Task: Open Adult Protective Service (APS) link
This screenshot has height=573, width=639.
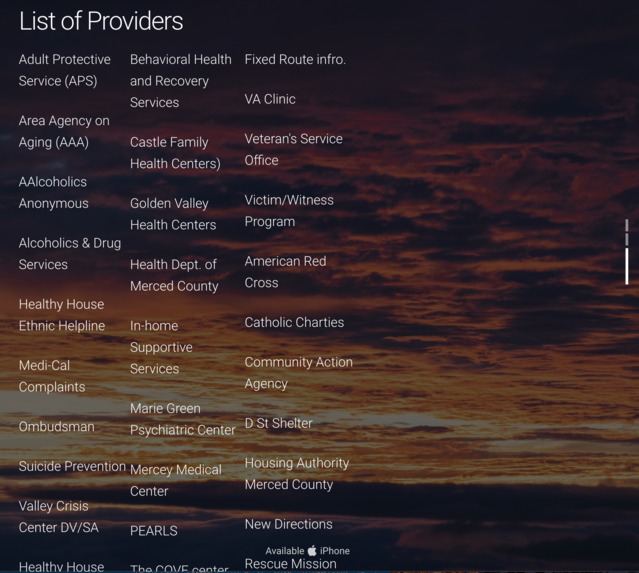Action: click(x=64, y=70)
